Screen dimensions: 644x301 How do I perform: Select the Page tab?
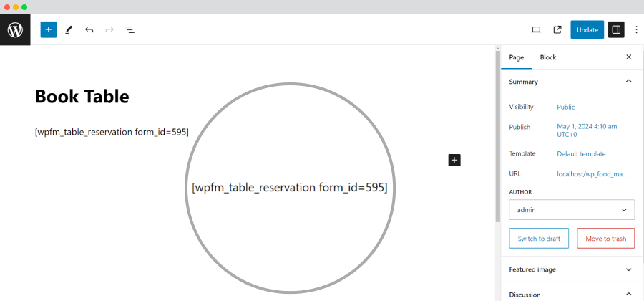click(516, 57)
